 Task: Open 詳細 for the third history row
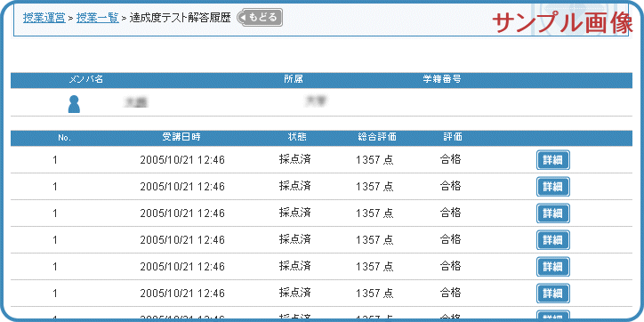pyautogui.click(x=552, y=213)
